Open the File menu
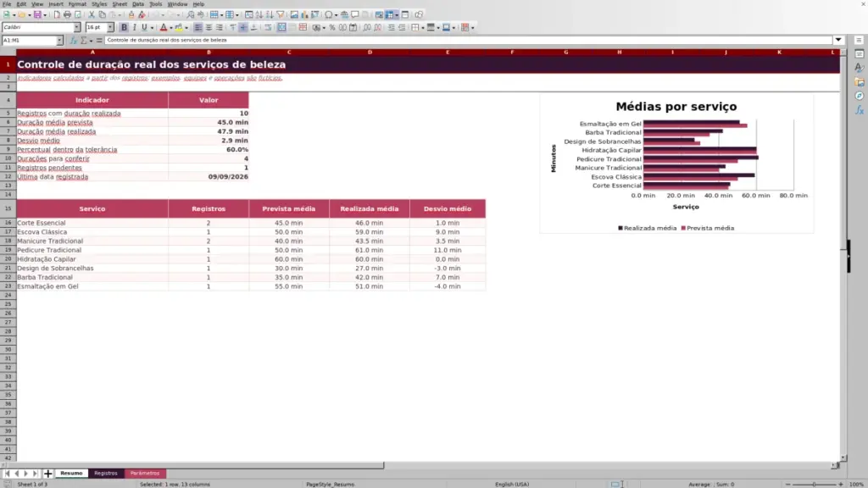Viewport: 868px width, 488px height. click(x=7, y=4)
